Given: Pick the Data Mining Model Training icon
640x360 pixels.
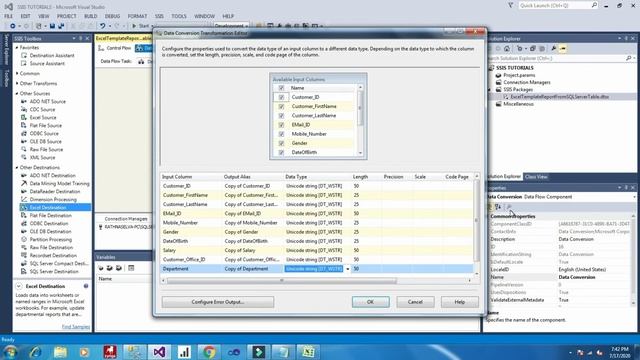Looking at the screenshot, I should click(x=24, y=184).
